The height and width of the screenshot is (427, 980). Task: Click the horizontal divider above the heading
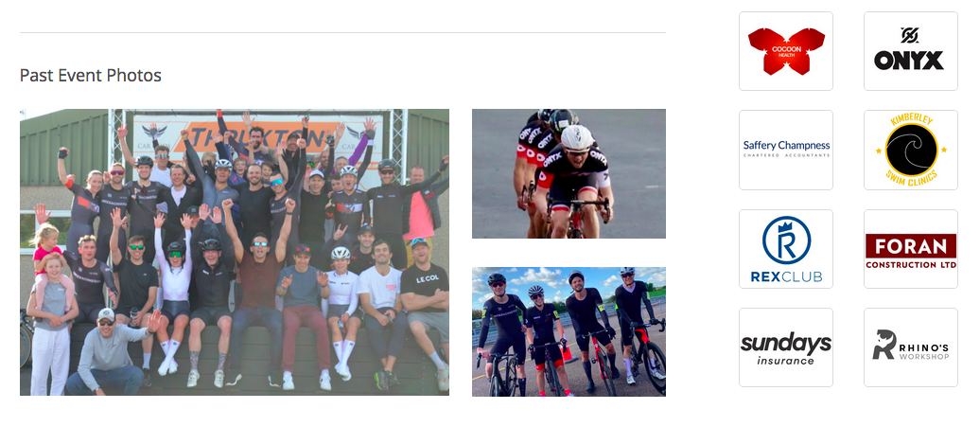[x=342, y=32]
